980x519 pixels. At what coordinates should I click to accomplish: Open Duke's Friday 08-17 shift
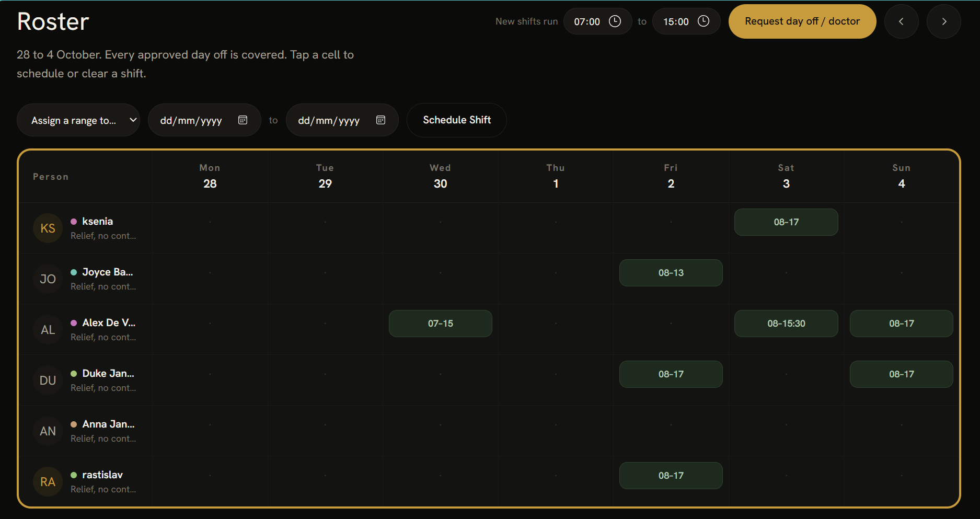click(x=671, y=374)
